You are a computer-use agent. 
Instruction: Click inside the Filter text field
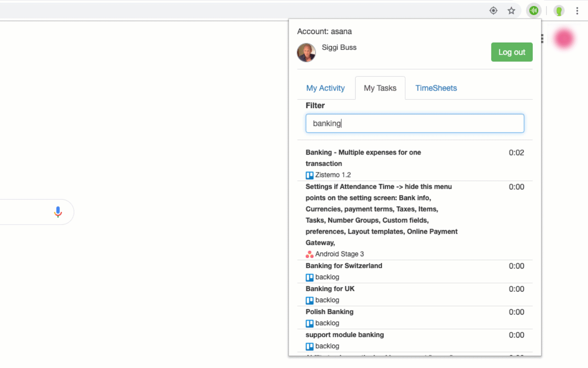point(415,123)
